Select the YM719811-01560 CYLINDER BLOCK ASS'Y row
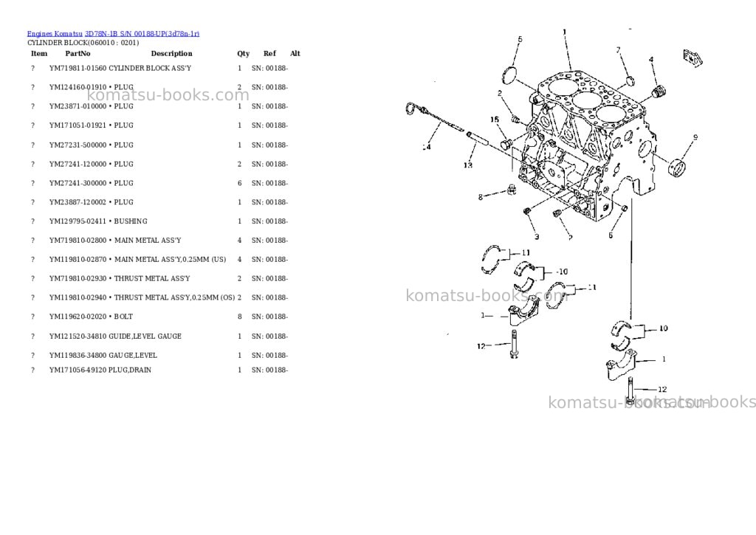 point(159,68)
